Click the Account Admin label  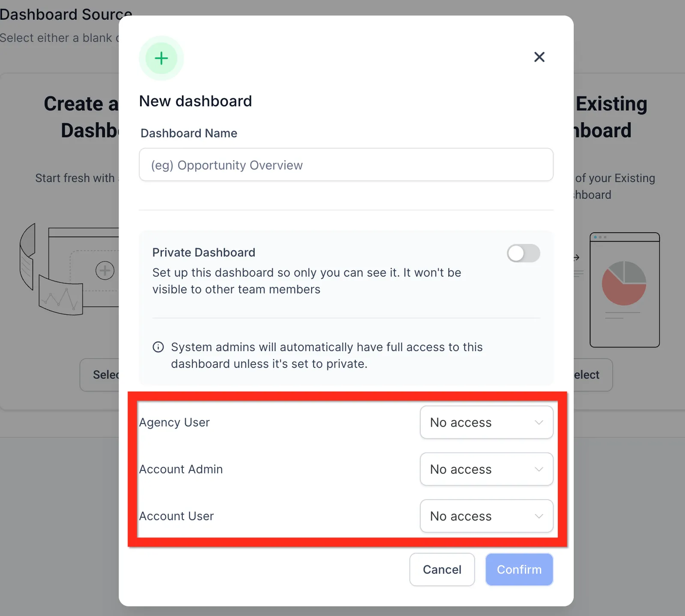point(181,469)
